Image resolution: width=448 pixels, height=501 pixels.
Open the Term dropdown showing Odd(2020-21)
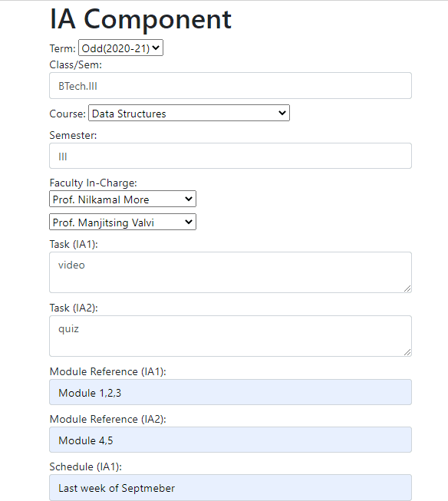pos(120,48)
